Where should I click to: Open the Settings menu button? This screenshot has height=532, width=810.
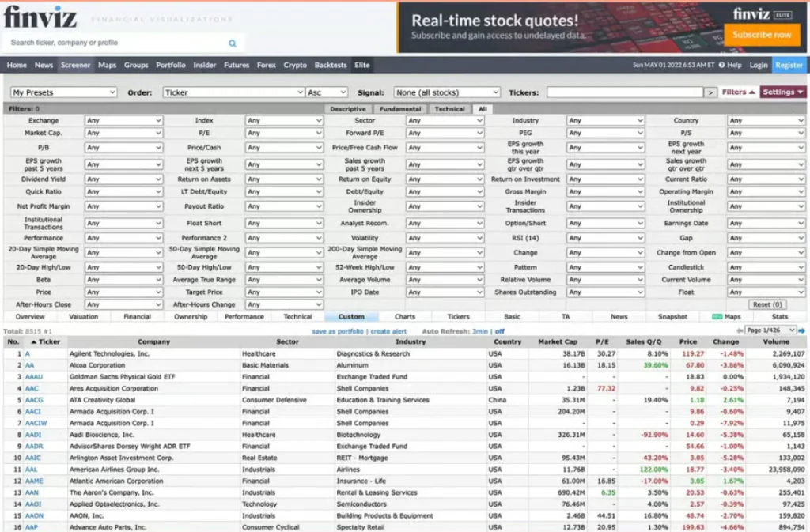coord(783,92)
